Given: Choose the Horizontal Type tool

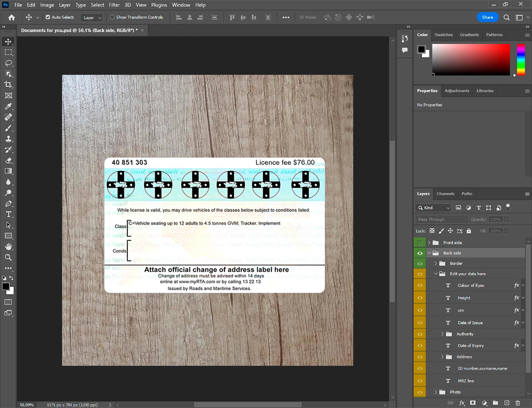Looking at the screenshot, I should 8,214.
